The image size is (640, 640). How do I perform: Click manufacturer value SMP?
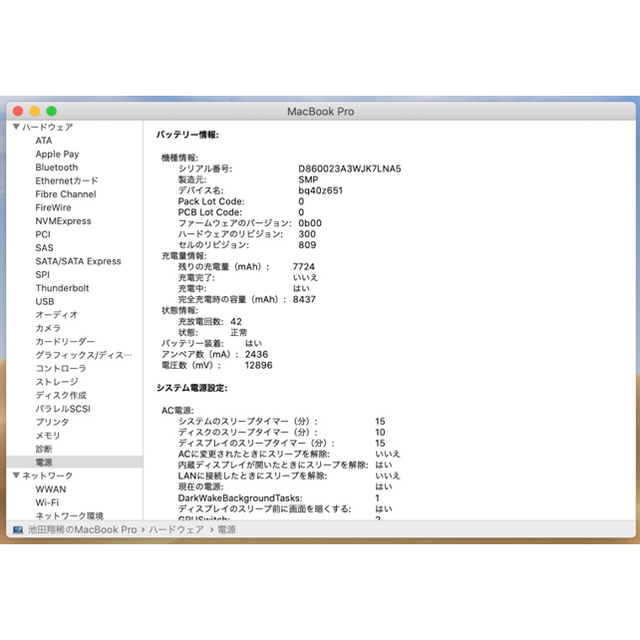[308, 180]
